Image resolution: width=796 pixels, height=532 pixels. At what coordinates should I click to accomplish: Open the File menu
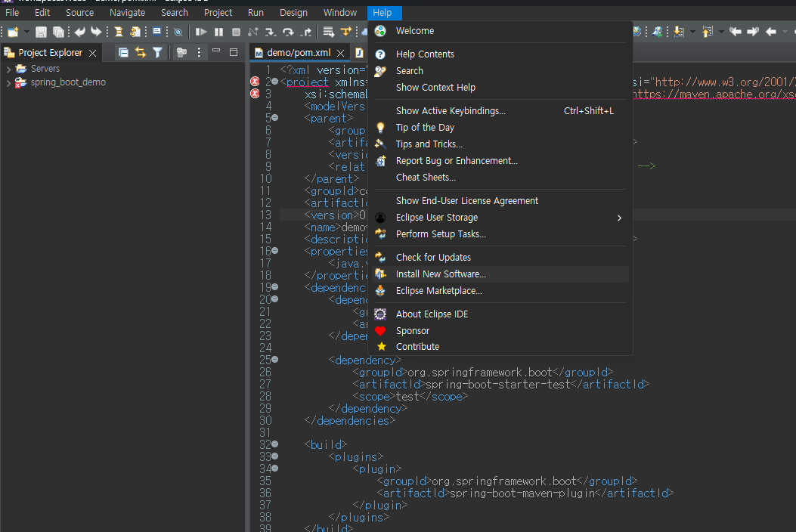(12, 13)
